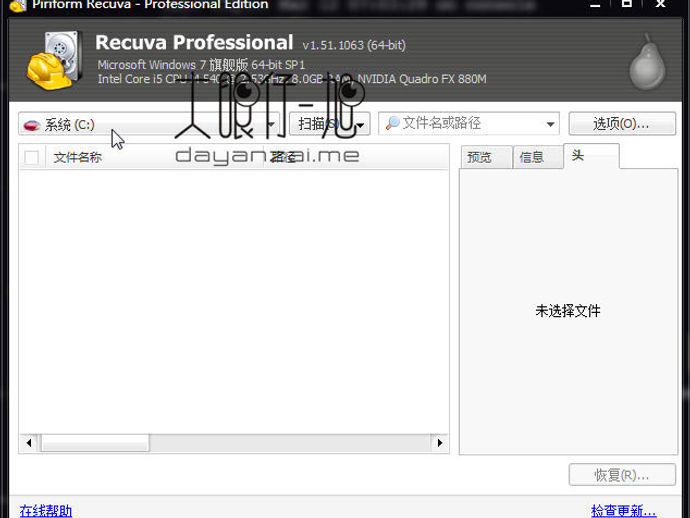Click the file list horizontal scrollbar thumb
690x518 pixels.
[95, 443]
